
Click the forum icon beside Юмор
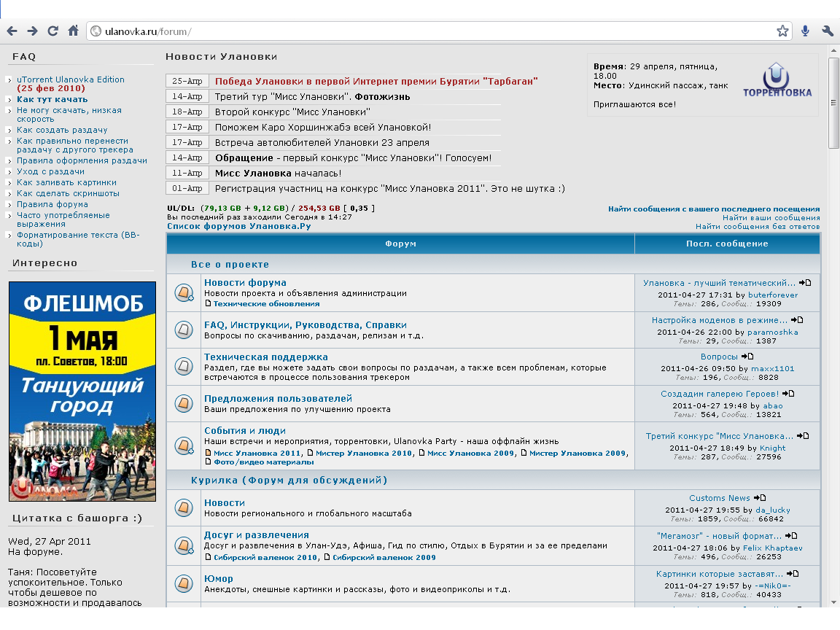click(184, 583)
